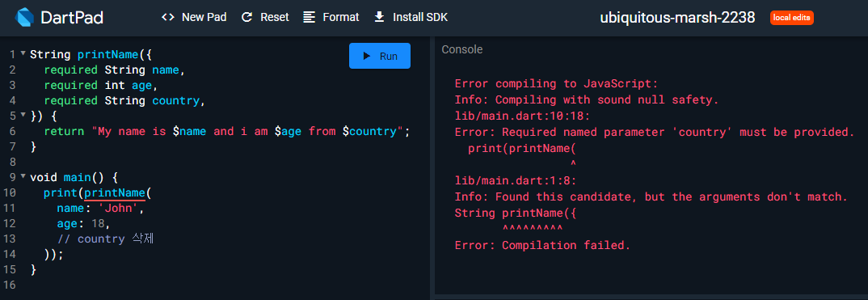Image resolution: width=868 pixels, height=300 pixels.
Task: Click the "Required named parameter 'country'" error
Action: point(655,133)
